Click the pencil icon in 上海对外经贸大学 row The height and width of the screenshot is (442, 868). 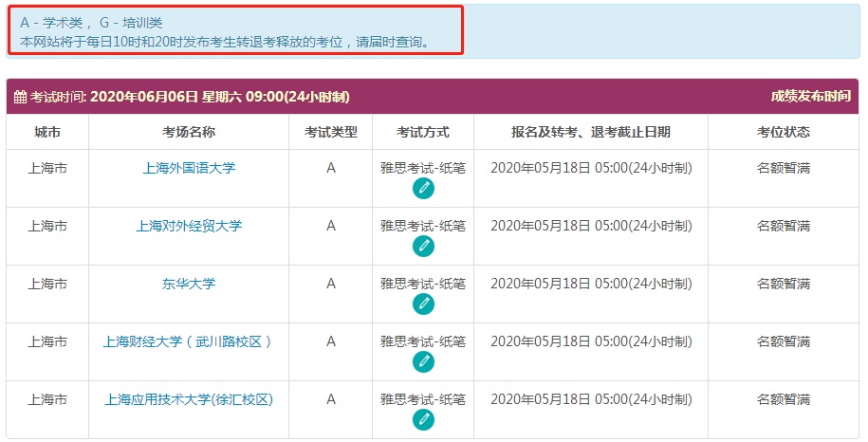tap(423, 247)
